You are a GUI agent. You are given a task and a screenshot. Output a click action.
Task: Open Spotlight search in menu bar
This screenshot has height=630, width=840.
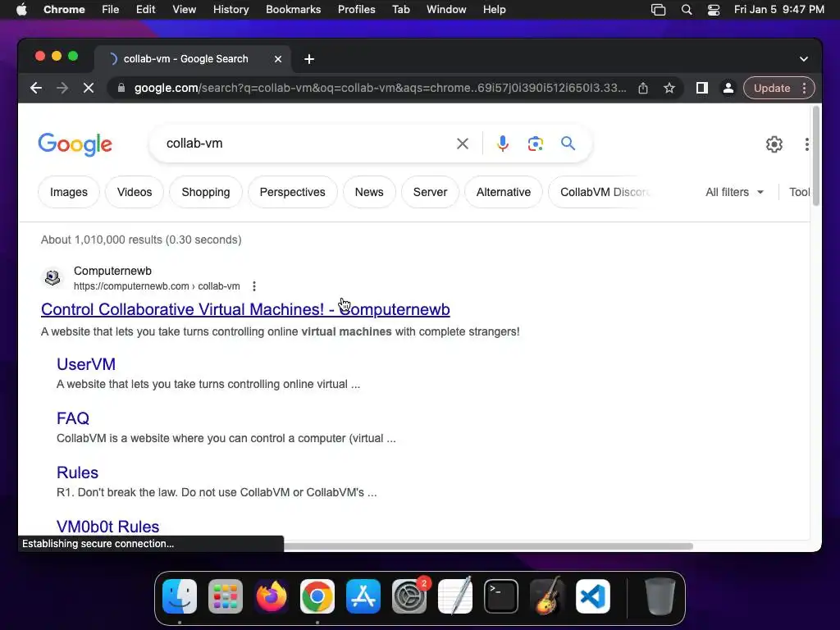[687, 10]
